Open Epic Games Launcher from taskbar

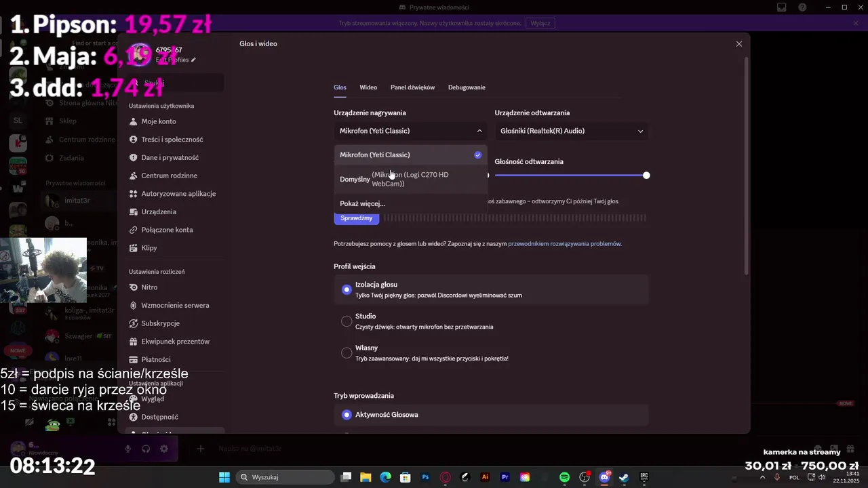(x=644, y=477)
